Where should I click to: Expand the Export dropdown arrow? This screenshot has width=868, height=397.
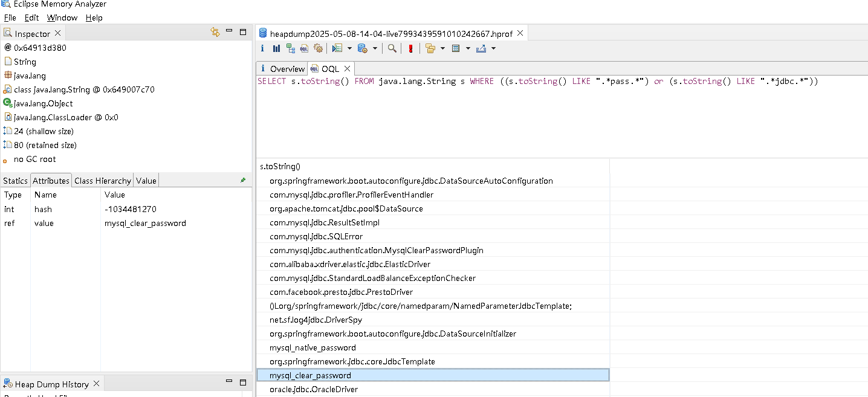click(x=493, y=48)
